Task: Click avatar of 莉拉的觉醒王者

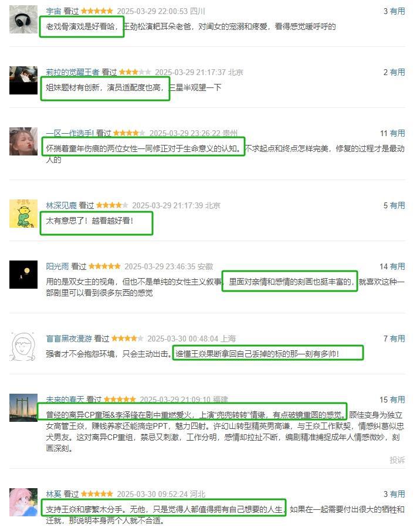Action: coord(23,80)
